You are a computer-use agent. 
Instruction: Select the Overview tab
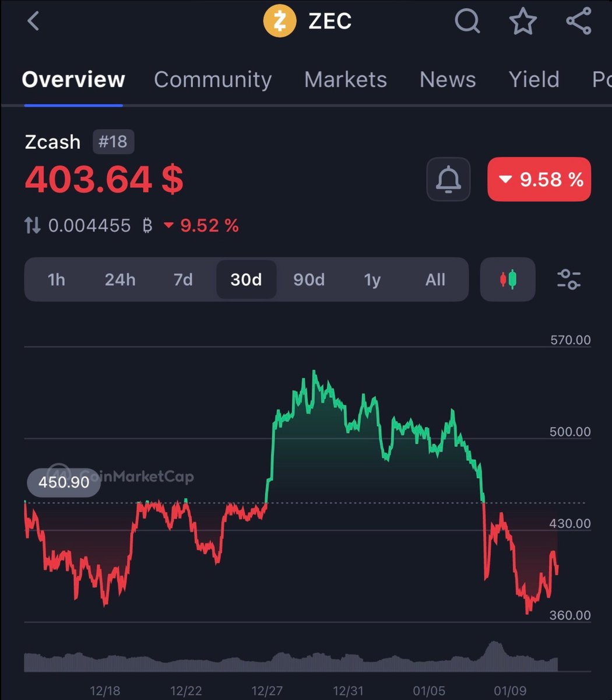coord(73,79)
